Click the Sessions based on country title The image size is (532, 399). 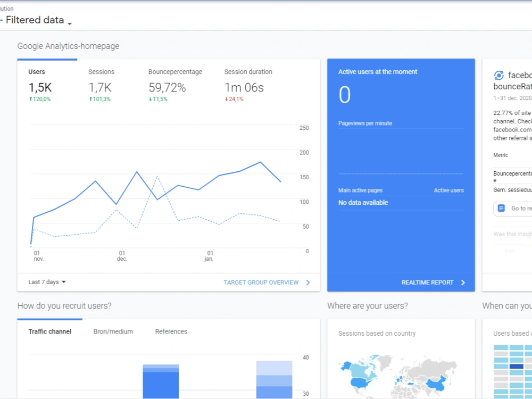pos(377,334)
